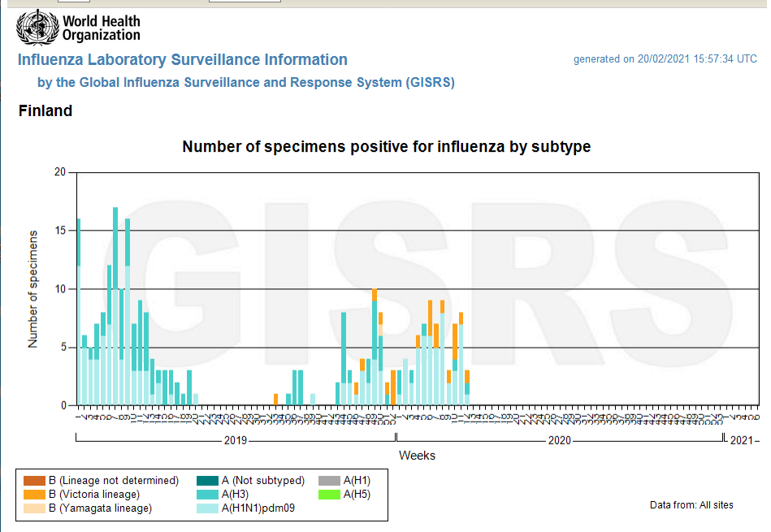Click the World Health Organization logo
The image size is (771, 532).
(x=78, y=28)
